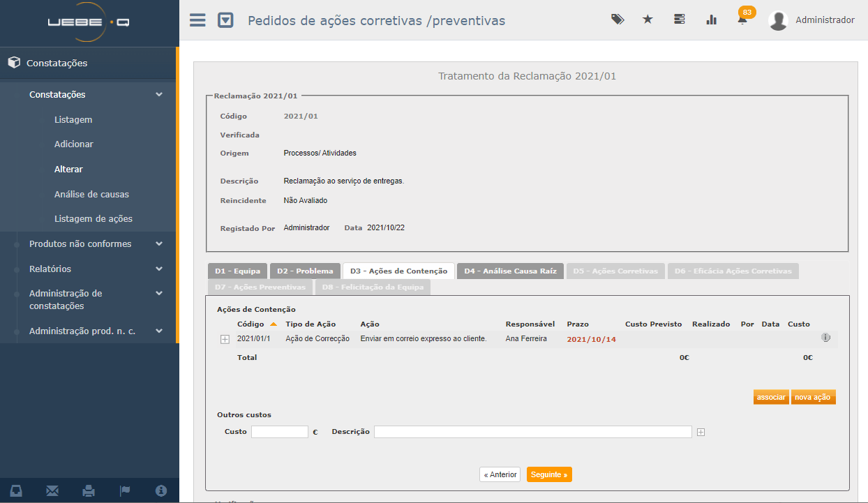The image size is (868, 503).
Task: Open Análise de causas sidebar item
Action: click(x=91, y=194)
